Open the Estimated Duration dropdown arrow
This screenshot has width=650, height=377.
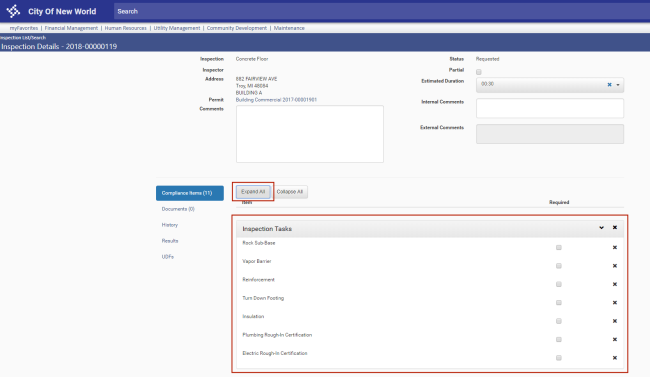click(618, 85)
